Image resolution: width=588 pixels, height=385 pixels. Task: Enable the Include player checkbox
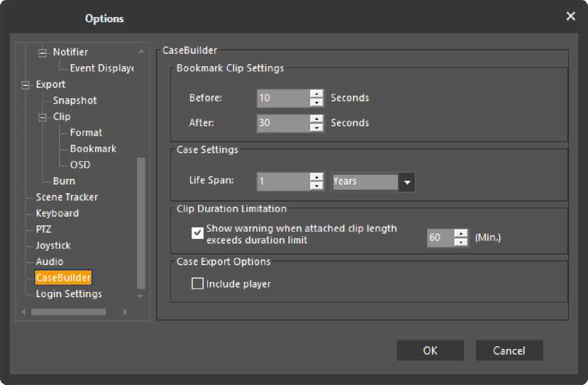coord(197,284)
